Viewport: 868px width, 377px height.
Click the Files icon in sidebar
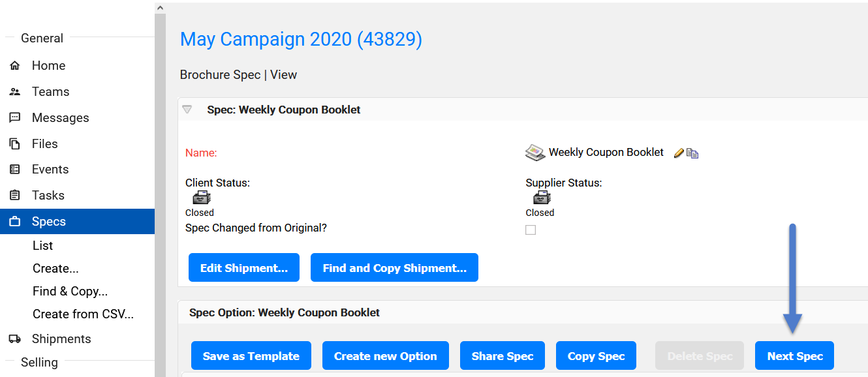[14, 144]
